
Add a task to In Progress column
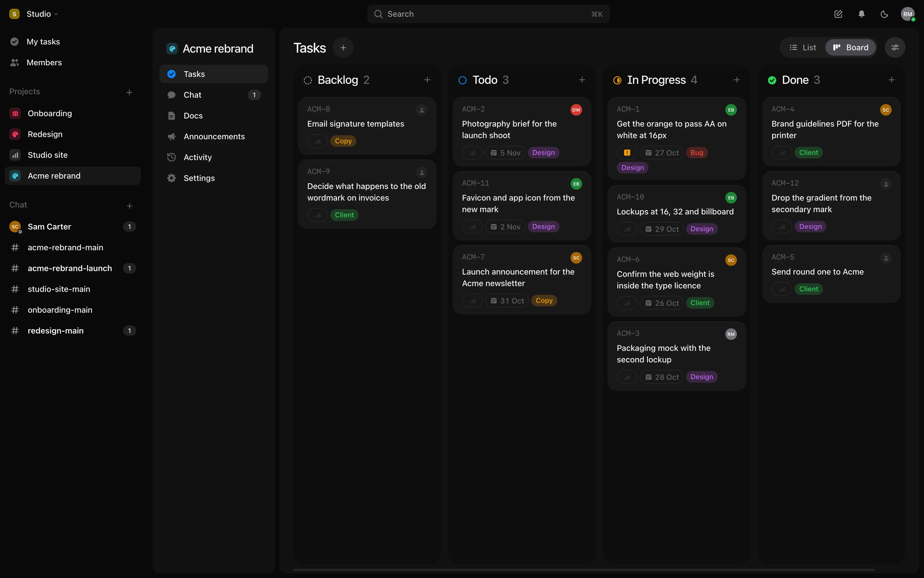[737, 80]
